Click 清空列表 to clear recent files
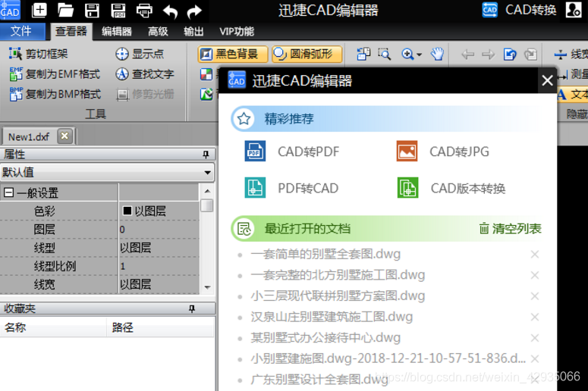Image resolution: width=588 pixels, height=391 pixels. [x=511, y=228]
